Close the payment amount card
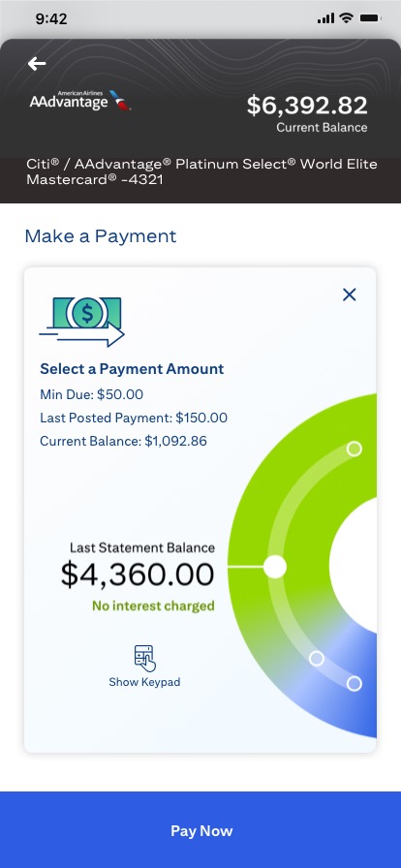The height and width of the screenshot is (868, 401). (x=350, y=295)
